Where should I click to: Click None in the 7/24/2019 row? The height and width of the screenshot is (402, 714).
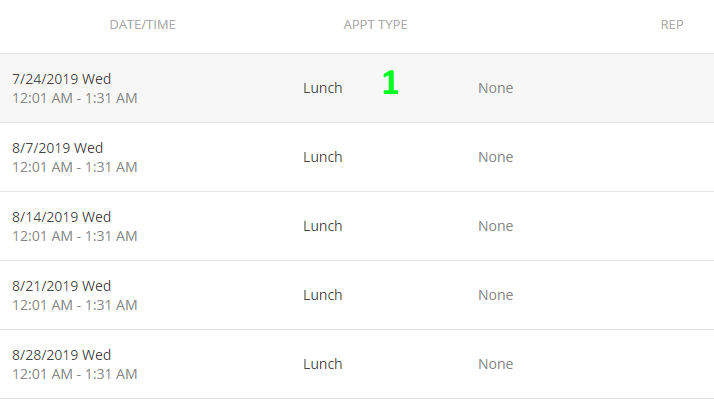(495, 88)
